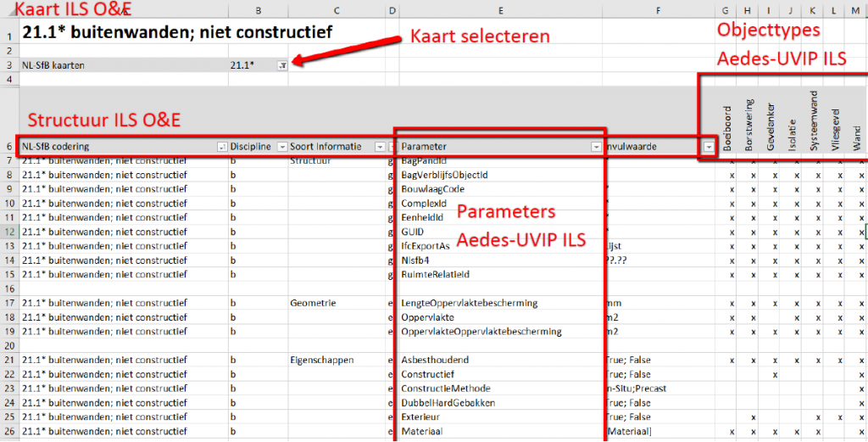Select column M header

click(856, 11)
